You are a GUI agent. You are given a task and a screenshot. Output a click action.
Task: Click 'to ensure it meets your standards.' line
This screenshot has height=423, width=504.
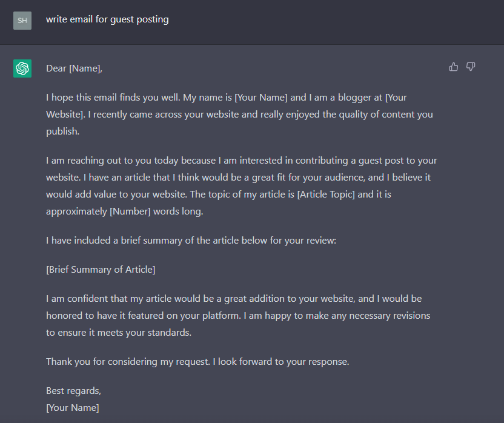(x=119, y=333)
